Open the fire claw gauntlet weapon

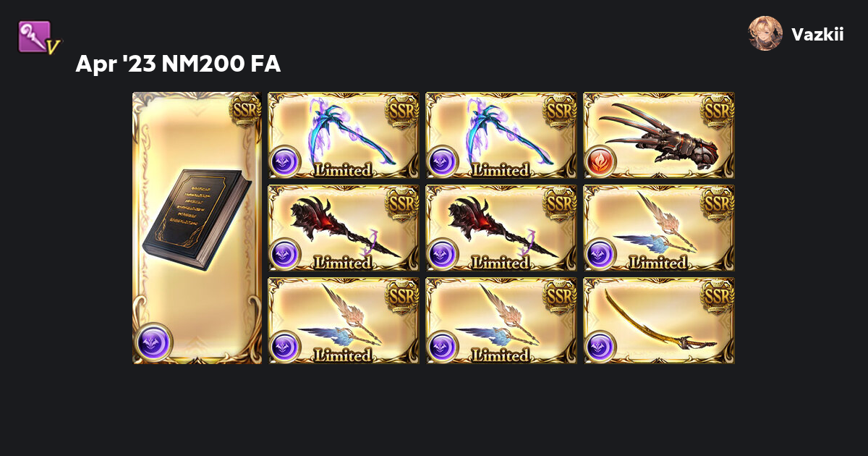coord(659,135)
